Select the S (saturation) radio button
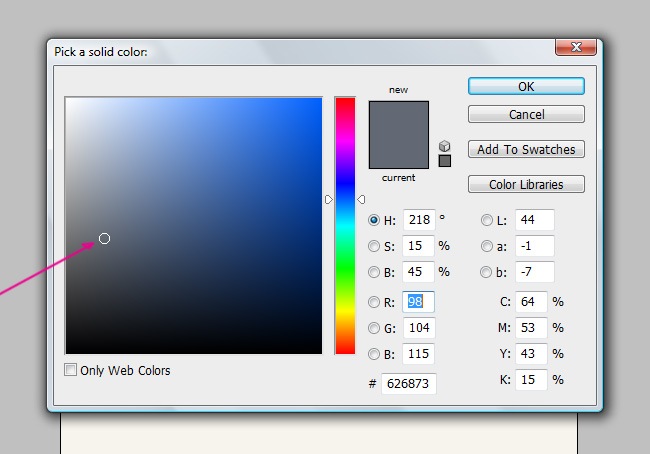650x454 pixels. coord(375,246)
